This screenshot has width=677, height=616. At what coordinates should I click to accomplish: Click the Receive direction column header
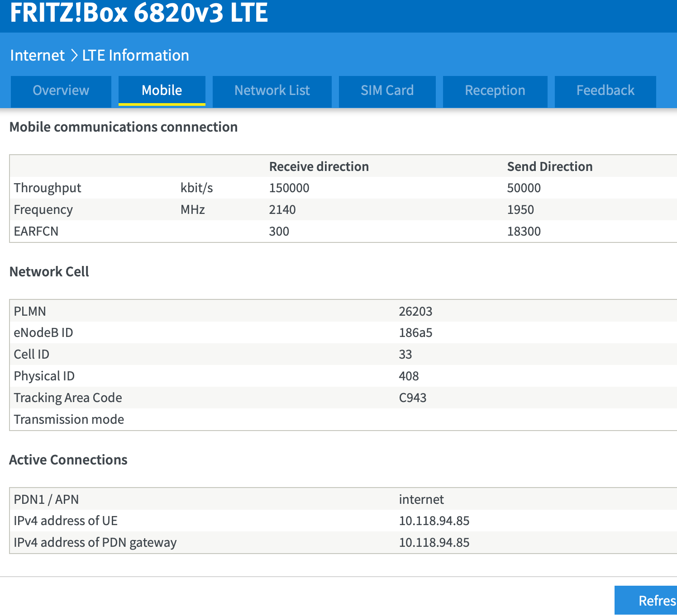coord(319,167)
